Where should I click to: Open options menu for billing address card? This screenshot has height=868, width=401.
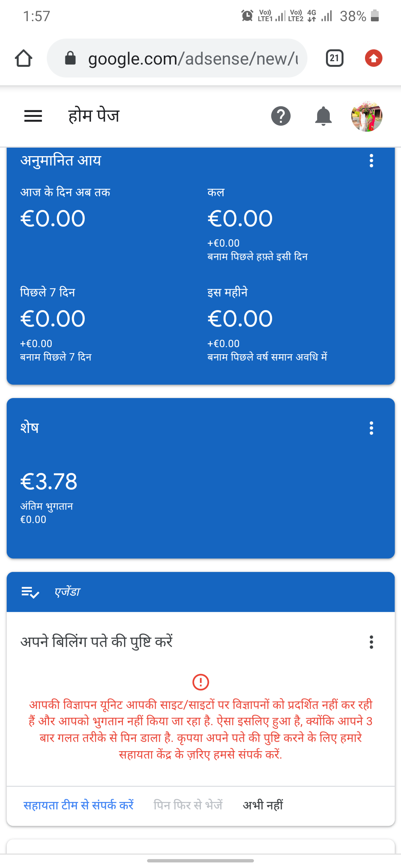pos(371,642)
